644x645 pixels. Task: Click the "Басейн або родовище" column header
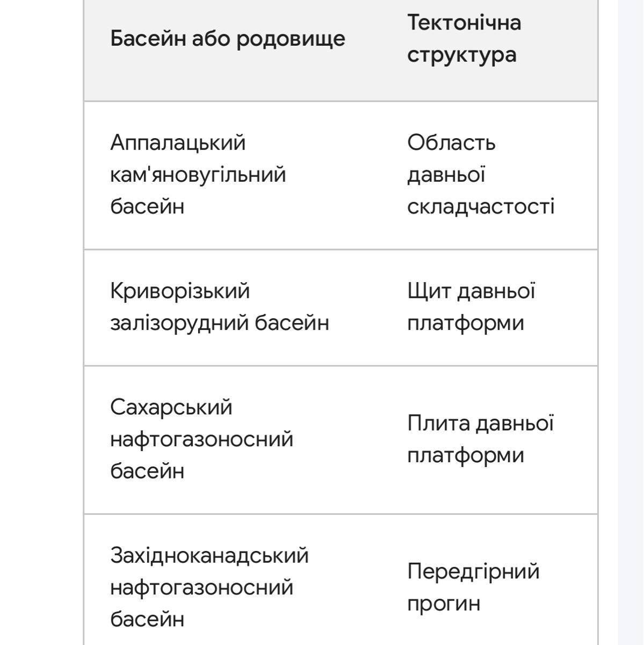coord(227,39)
